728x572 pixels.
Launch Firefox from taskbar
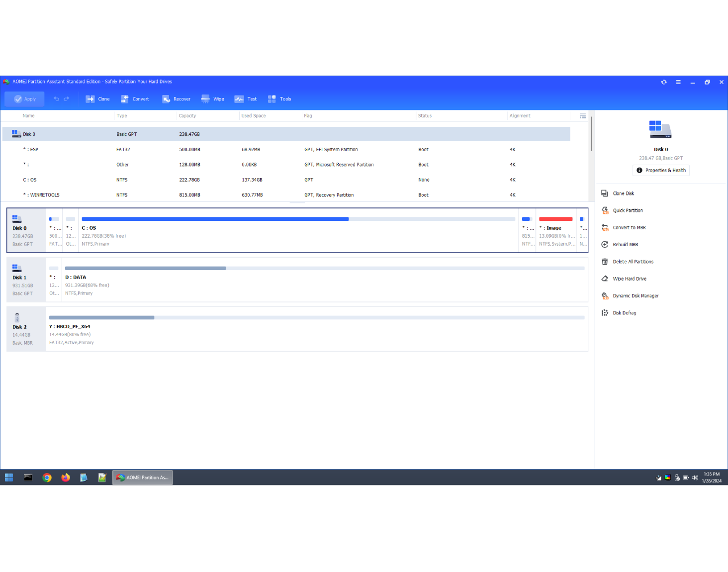click(65, 477)
